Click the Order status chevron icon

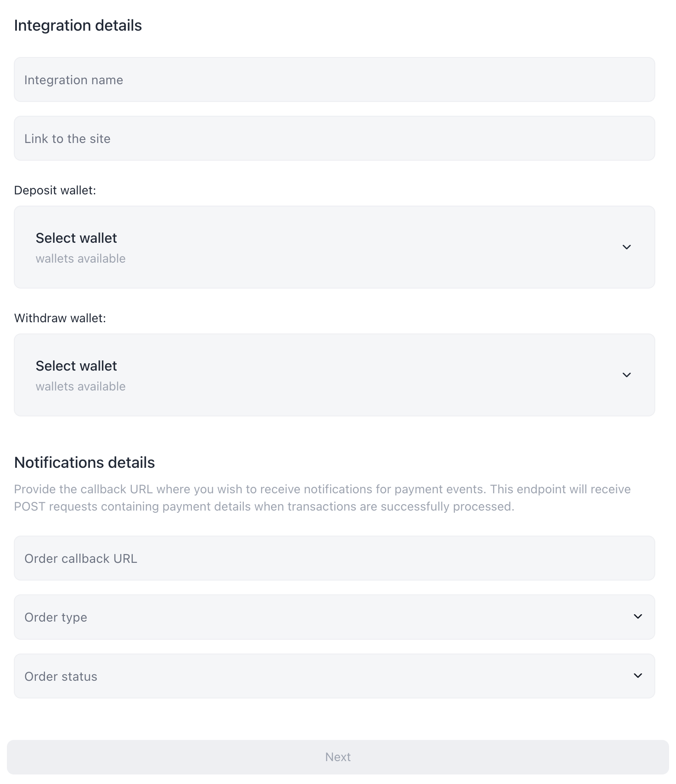(x=638, y=676)
